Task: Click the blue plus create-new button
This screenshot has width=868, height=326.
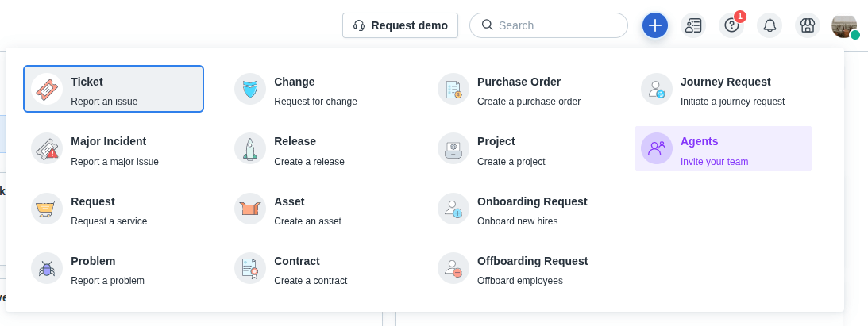Action: pyautogui.click(x=654, y=25)
